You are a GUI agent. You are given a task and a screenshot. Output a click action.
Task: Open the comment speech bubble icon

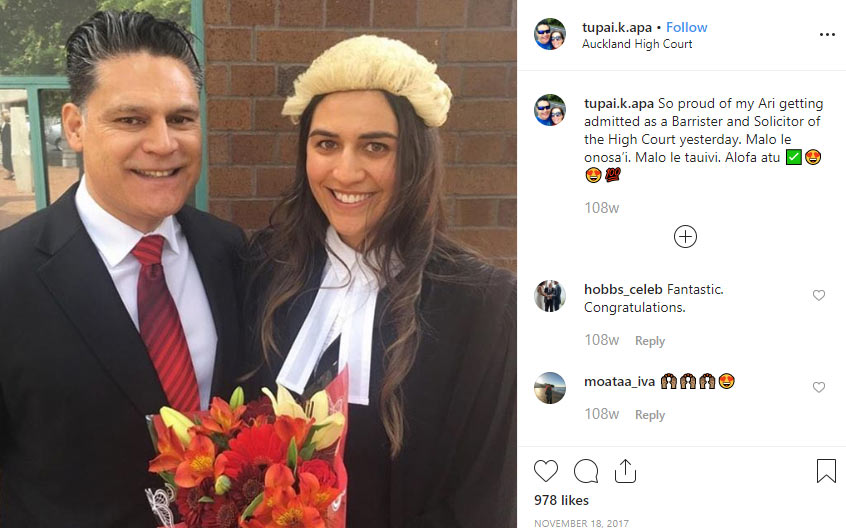(x=586, y=471)
